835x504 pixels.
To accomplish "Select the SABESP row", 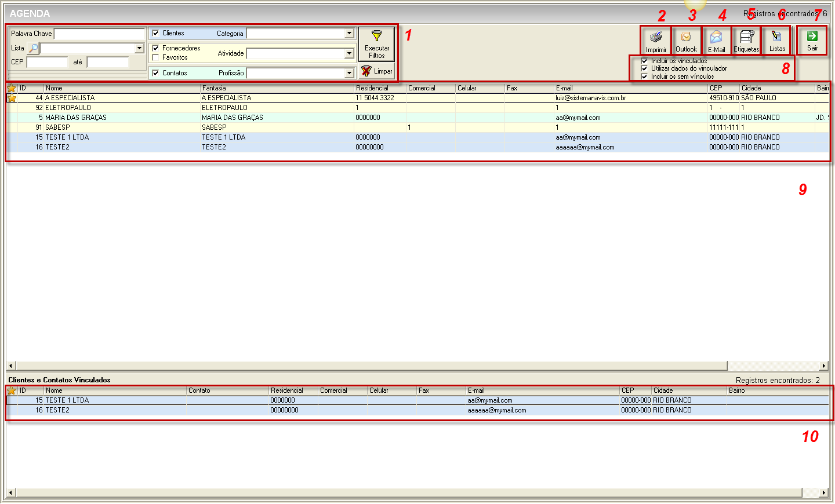I will pyautogui.click(x=418, y=127).
